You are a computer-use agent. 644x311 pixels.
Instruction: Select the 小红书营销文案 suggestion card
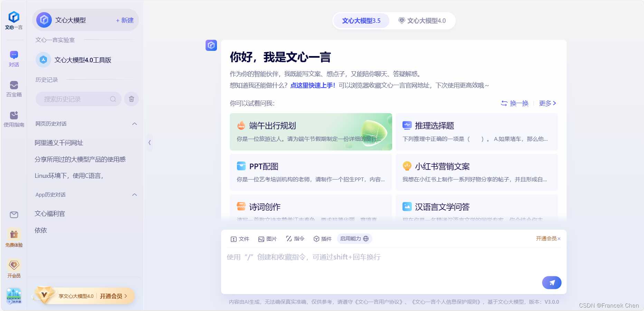[476, 172]
